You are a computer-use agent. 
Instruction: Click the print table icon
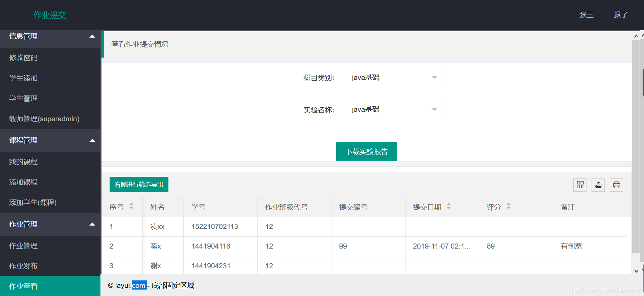617,185
